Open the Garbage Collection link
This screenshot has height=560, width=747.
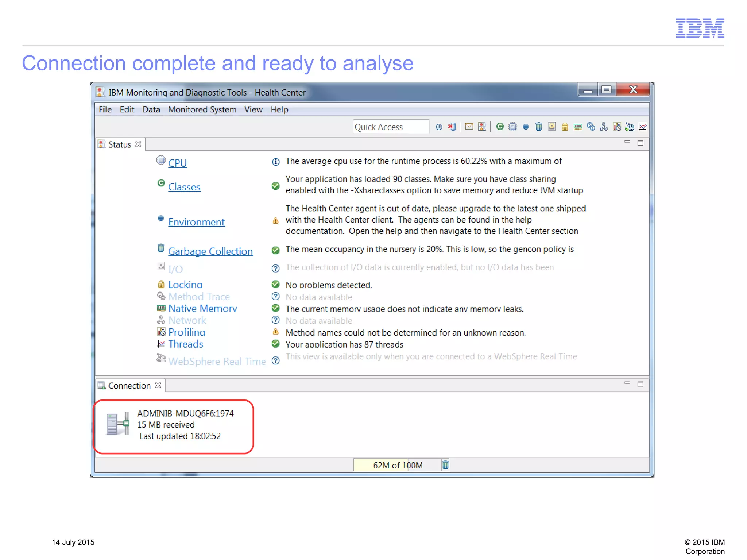(x=210, y=251)
